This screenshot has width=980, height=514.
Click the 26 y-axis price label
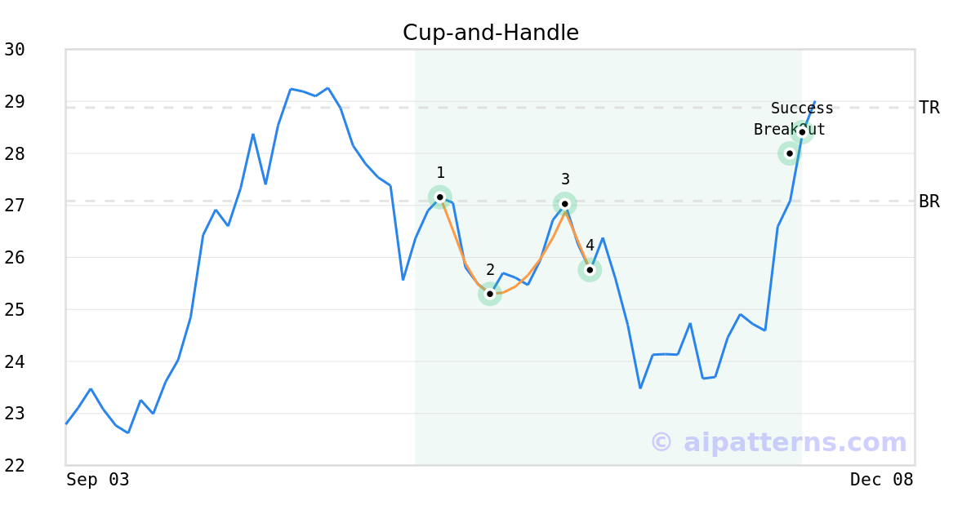tap(14, 258)
